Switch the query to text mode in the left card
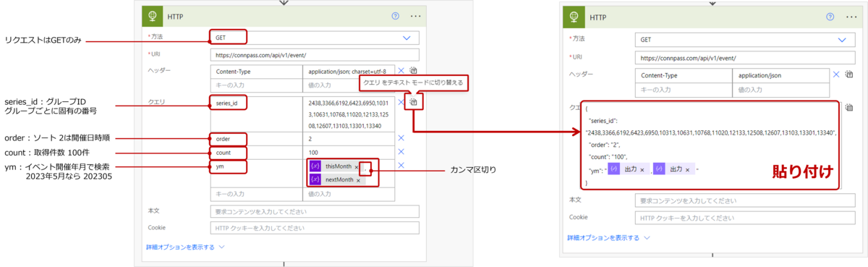This screenshot has width=868, height=267. pos(413,103)
